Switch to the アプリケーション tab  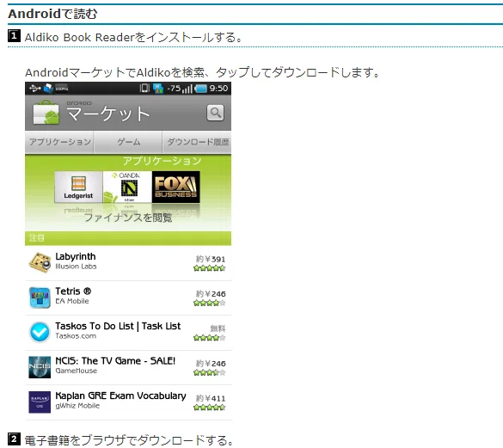[59, 142]
